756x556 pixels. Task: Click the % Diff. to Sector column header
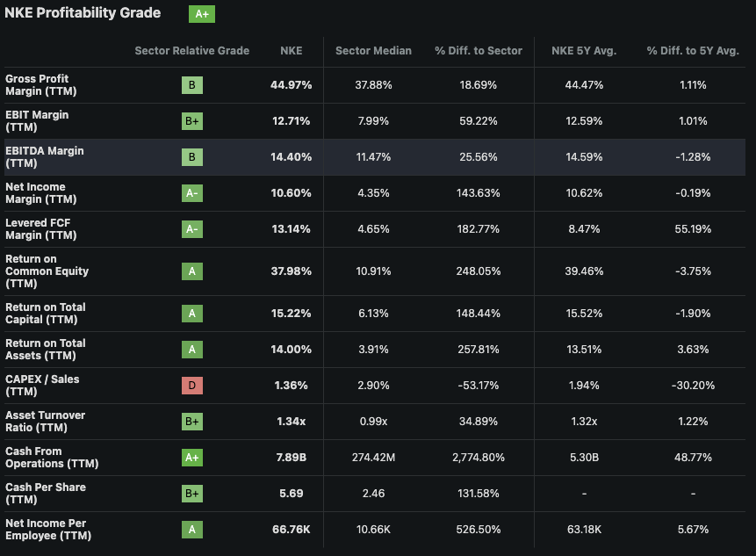478,51
